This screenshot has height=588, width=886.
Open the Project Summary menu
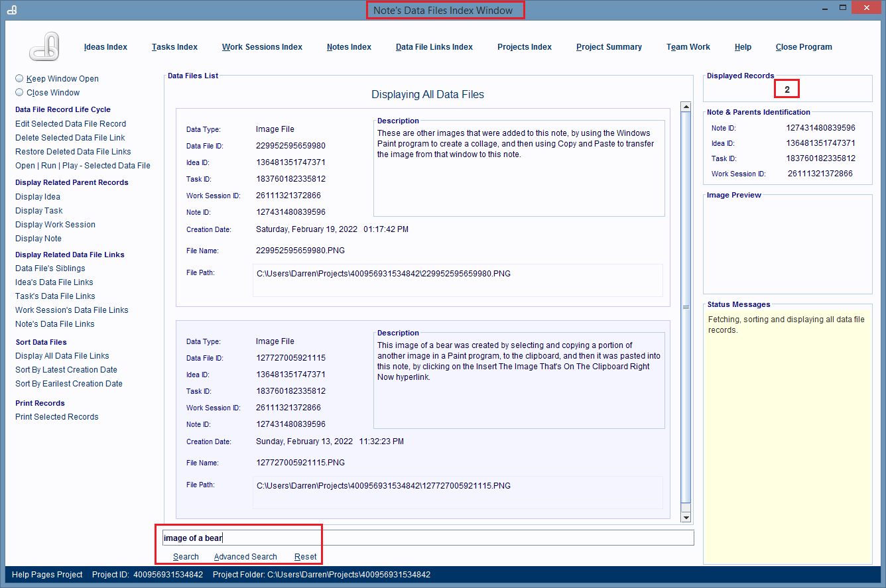click(x=609, y=47)
